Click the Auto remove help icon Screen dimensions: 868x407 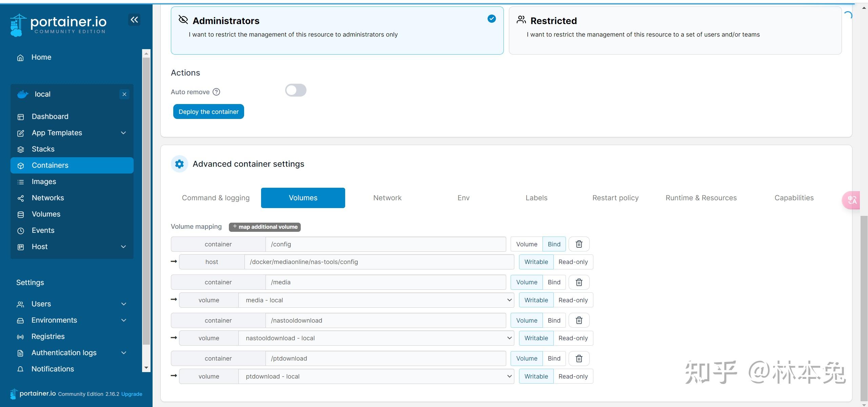pos(216,92)
